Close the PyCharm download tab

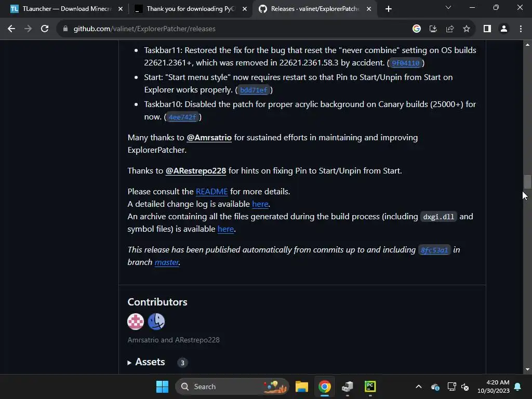pyautogui.click(x=245, y=9)
